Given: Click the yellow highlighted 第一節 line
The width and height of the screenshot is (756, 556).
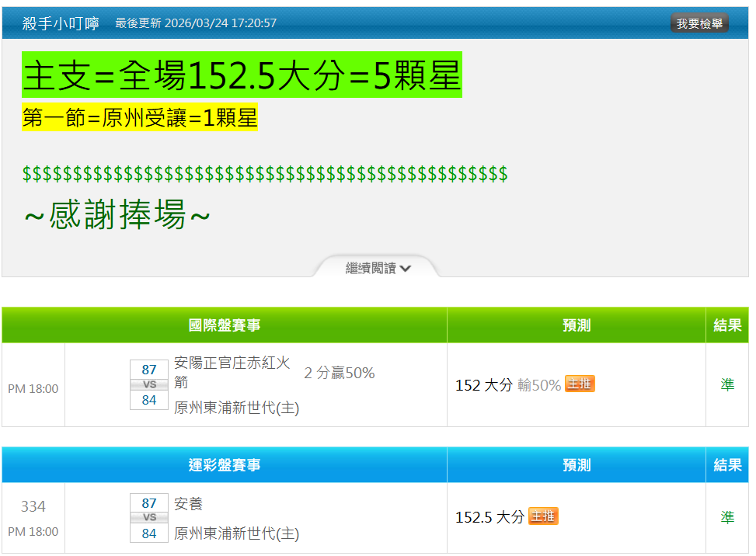Looking at the screenshot, I should [x=139, y=118].
